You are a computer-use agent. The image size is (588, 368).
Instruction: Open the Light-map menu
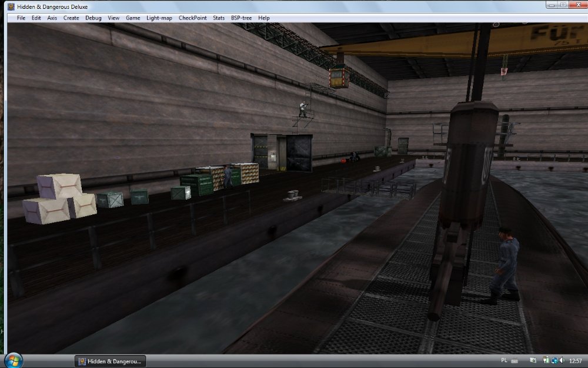tap(159, 18)
